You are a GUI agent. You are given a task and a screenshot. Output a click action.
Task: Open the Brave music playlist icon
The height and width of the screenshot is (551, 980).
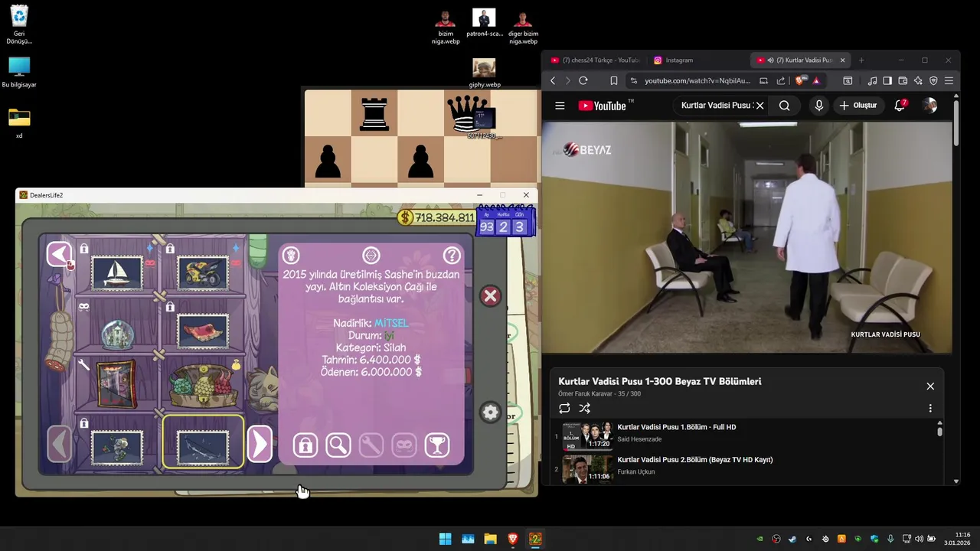pyautogui.click(x=872, y=80)
